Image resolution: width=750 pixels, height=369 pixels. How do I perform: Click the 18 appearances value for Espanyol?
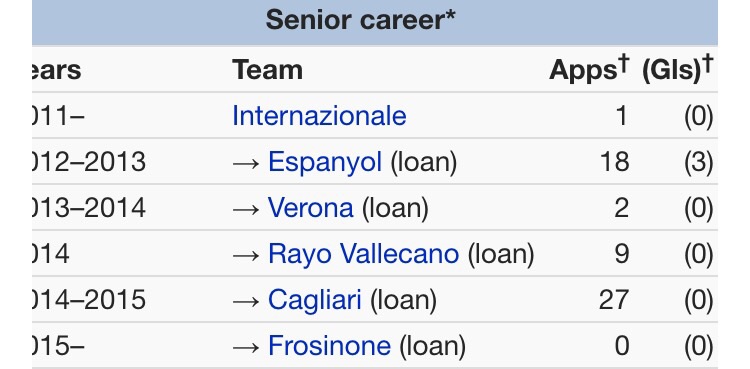(x=615, y=162)
